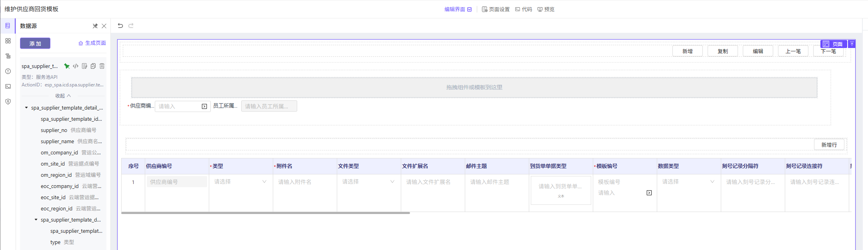Image resolution: width=868 pixels, height=250 pixels.
Task: Open the components grid icon in sidebar
Action: (x=8, y=41)
